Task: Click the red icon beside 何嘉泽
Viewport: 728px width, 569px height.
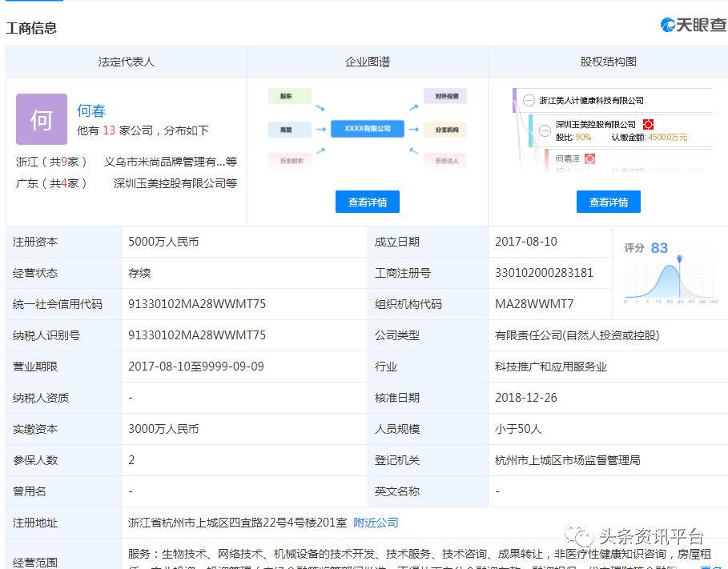Action: pos(589,158)
